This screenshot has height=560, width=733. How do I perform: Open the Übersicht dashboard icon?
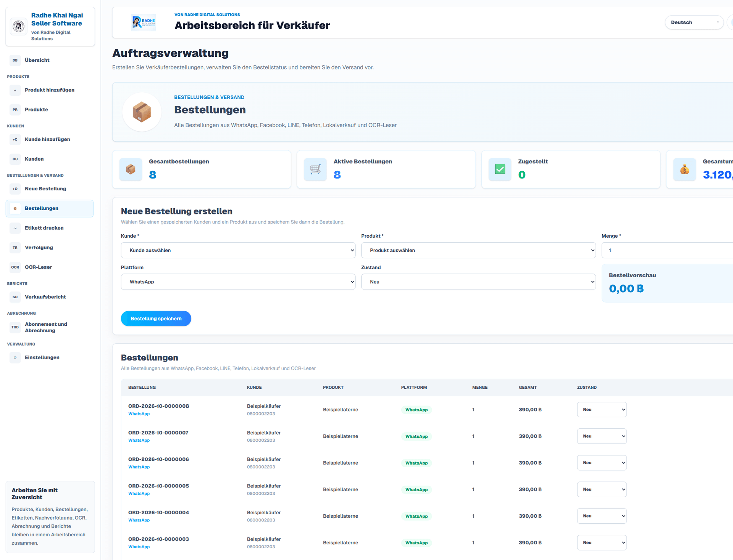(15, 60)
